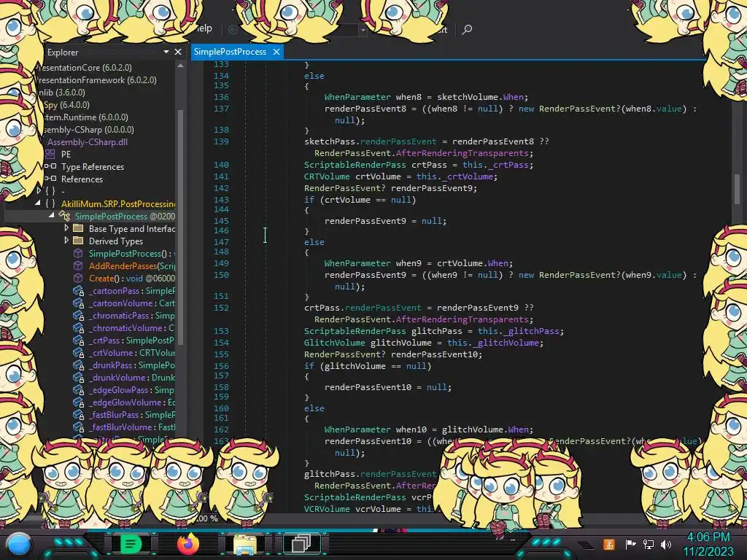The width and height of the screenshot is (747, 560).
Task: Click the constructor icon beside SimplePostProcess()
Action: pyautogui.click(x=78, y=253)
